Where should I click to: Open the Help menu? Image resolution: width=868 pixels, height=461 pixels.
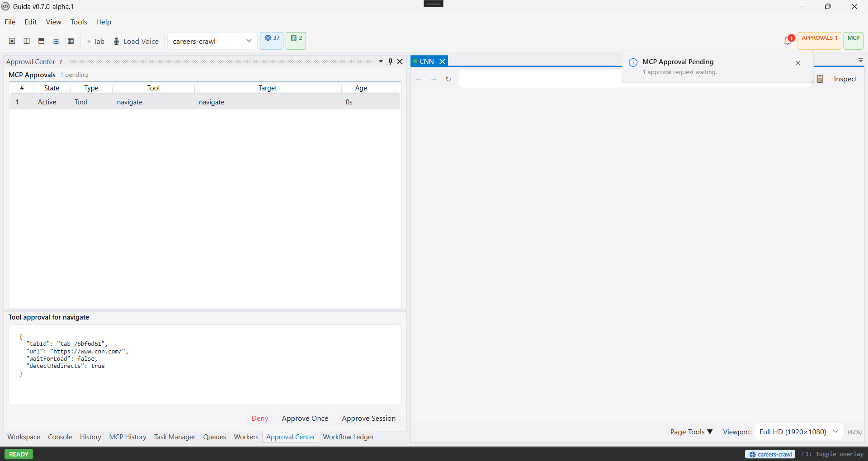click(104, 22)
